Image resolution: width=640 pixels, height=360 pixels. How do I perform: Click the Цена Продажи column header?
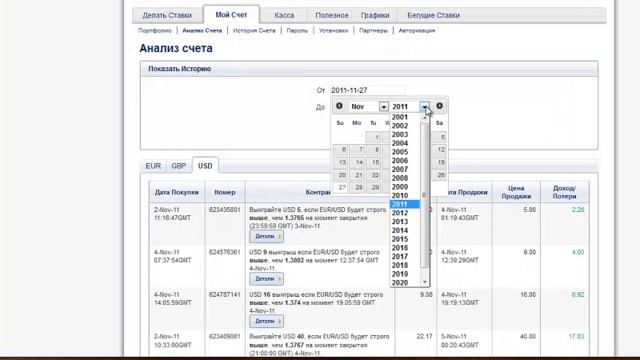516,192
